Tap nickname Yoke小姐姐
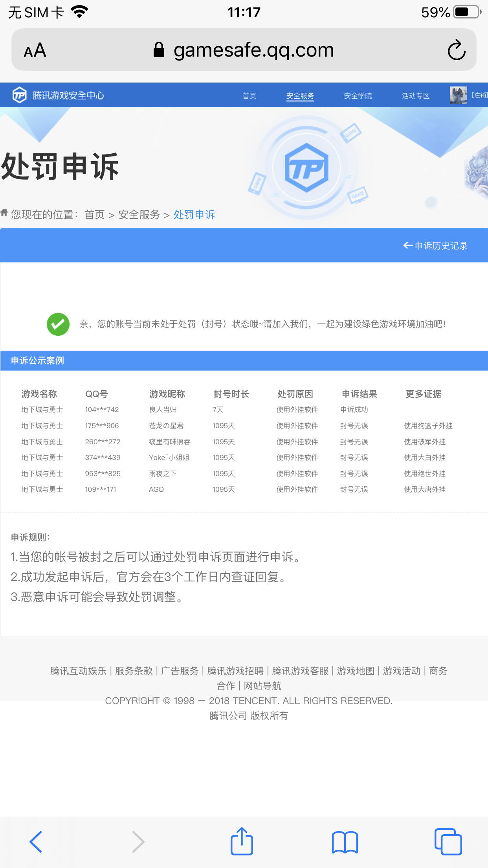 tap(169, 458)
